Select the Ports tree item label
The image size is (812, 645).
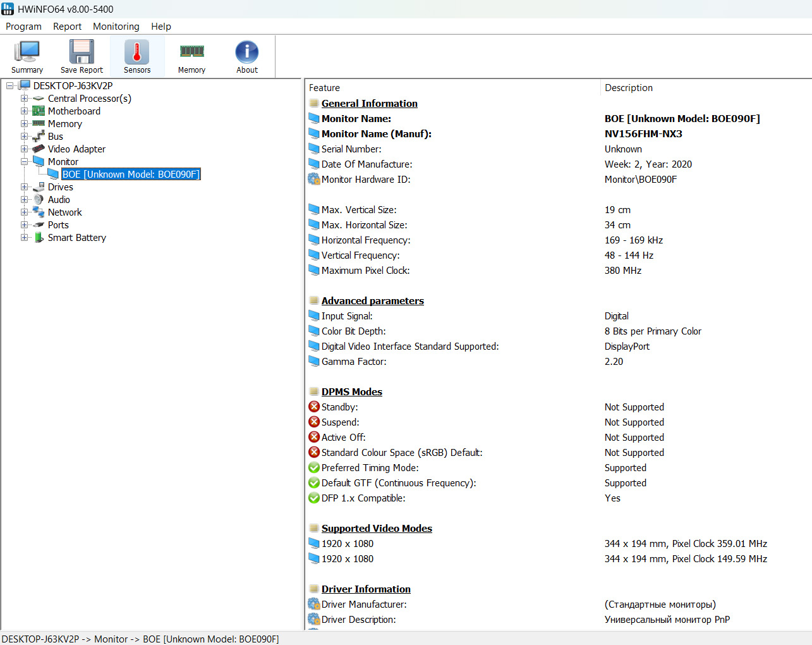(58, 224)
